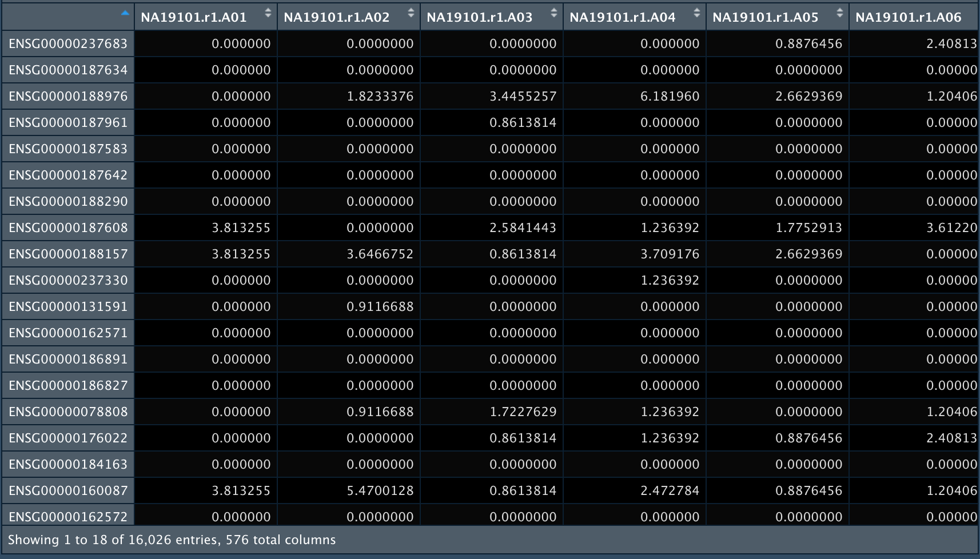Select cell value 3.4455257
Image resolution: width=980 pixels, height=559 pixels.
click(x=523, y=96)
